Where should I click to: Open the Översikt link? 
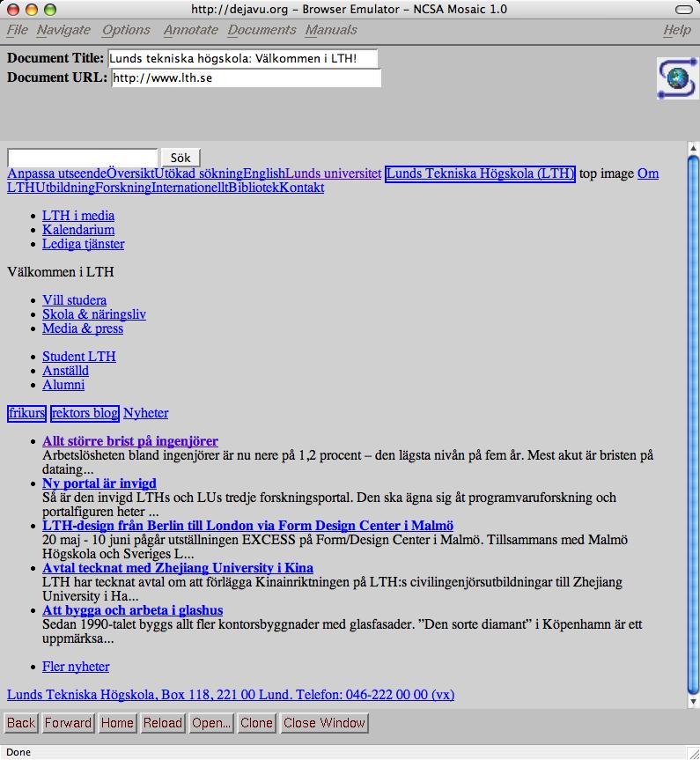point(130,173)
